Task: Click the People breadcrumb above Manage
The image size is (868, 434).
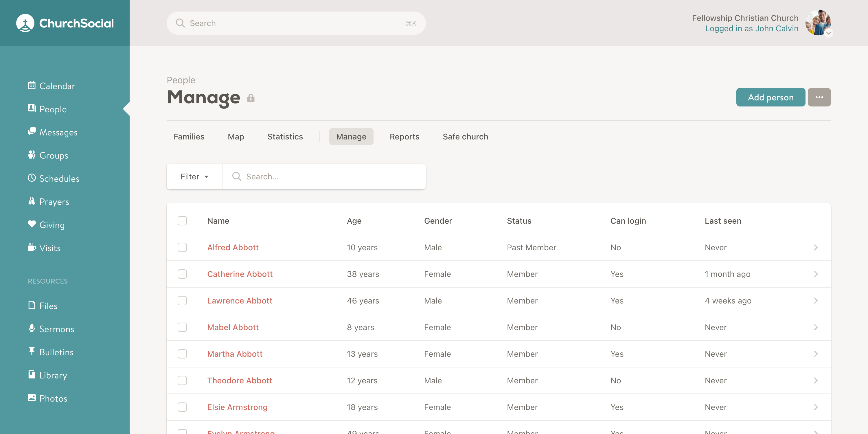Action: click(181, 80)
